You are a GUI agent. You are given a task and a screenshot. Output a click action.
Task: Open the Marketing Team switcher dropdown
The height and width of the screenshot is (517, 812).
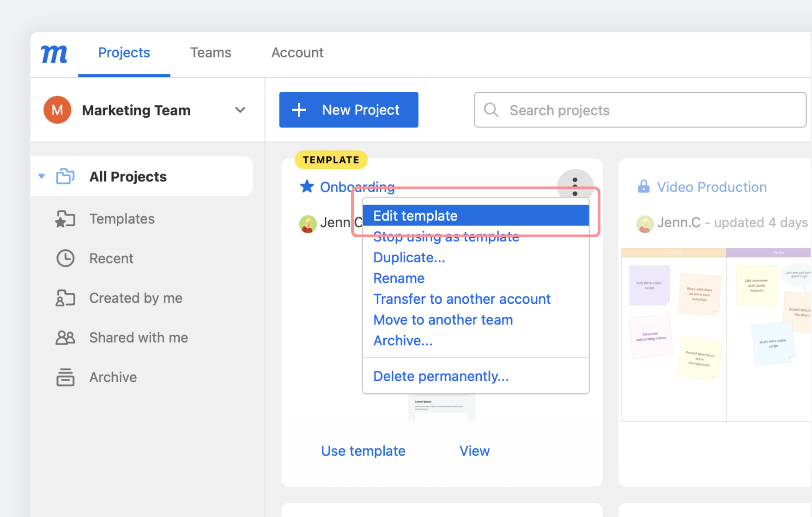[x=136, y=110]
